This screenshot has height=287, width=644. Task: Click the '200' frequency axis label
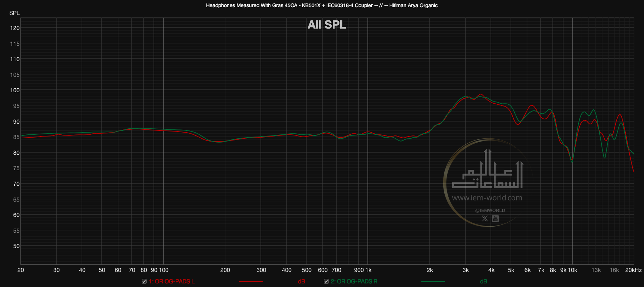225,270
